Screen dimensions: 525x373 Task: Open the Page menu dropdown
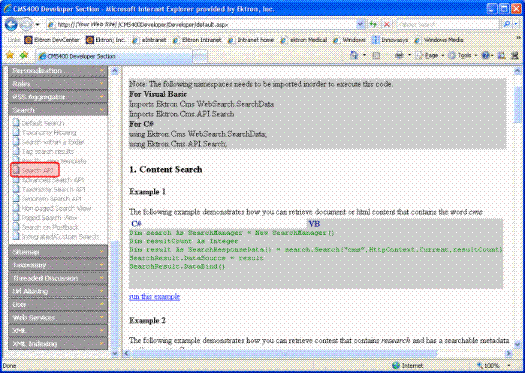click(430, 56)
